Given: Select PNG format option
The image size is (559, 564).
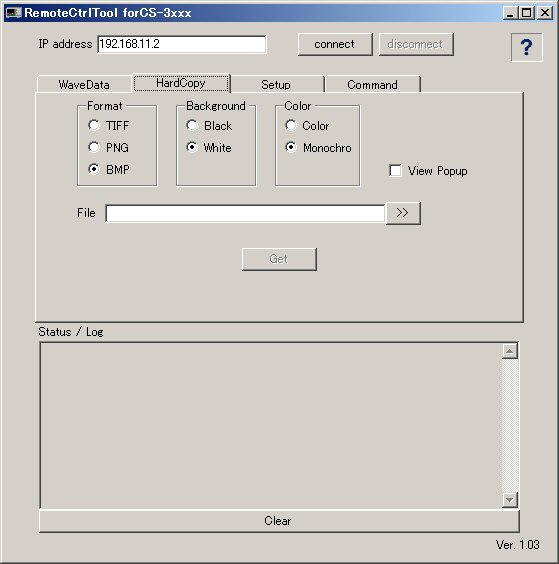Looking at the screenshot, I should (94, 147).
